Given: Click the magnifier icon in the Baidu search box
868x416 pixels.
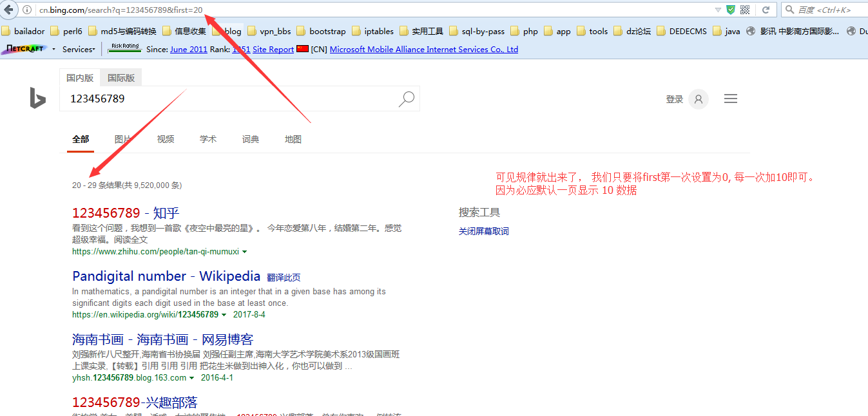Looking at the screenshot, I should coord(790,10).
